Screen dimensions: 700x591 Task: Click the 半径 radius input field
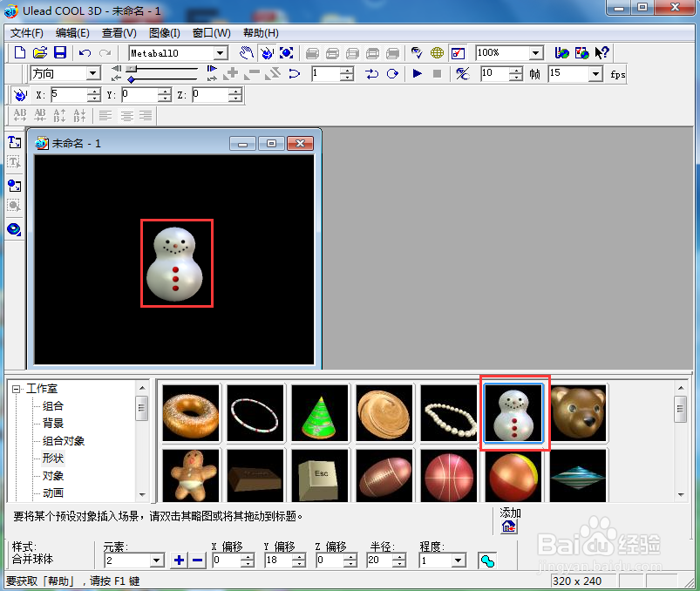tap(379, 560)
